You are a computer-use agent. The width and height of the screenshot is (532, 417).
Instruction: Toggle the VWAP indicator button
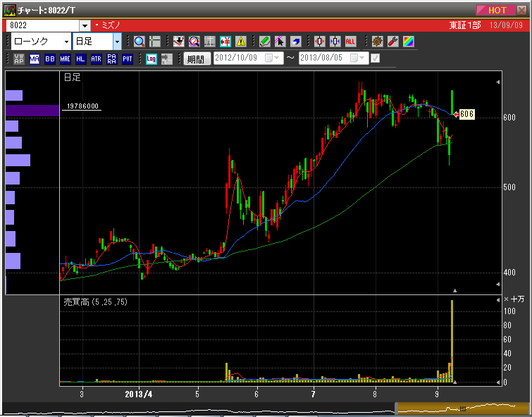point(19,59)
